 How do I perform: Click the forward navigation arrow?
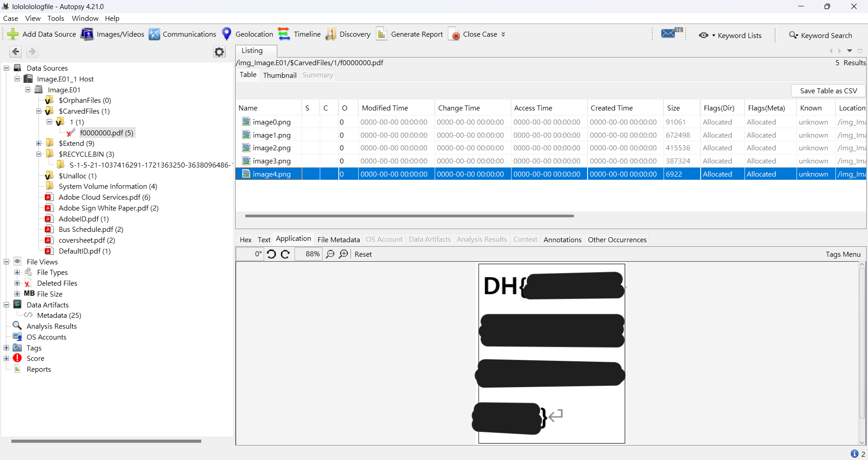click(32, 52)
